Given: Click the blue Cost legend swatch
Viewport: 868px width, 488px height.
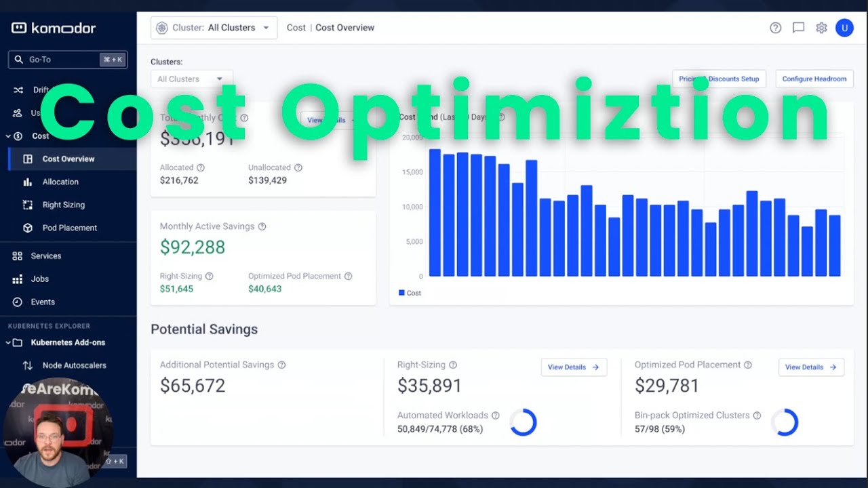Looking at the screenshot, I should point(401,293).
